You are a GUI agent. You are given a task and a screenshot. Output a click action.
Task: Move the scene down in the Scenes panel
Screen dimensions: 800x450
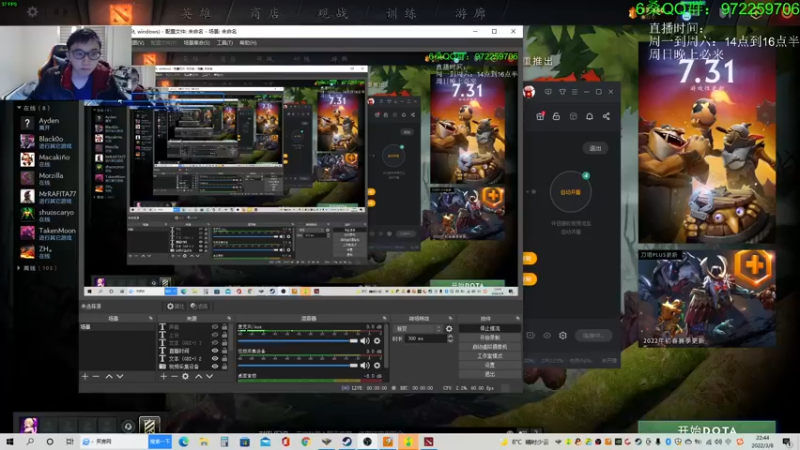[x=120, y=376]
